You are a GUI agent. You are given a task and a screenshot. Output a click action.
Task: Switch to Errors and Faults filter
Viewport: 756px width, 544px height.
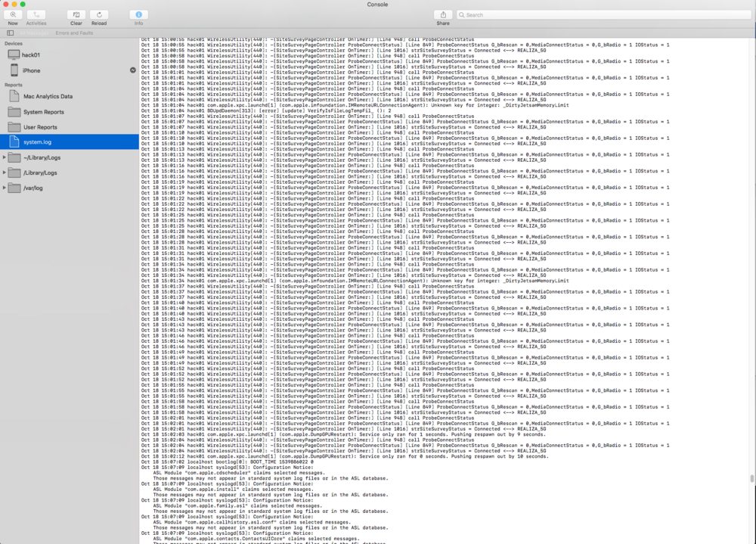pos(74,33)
